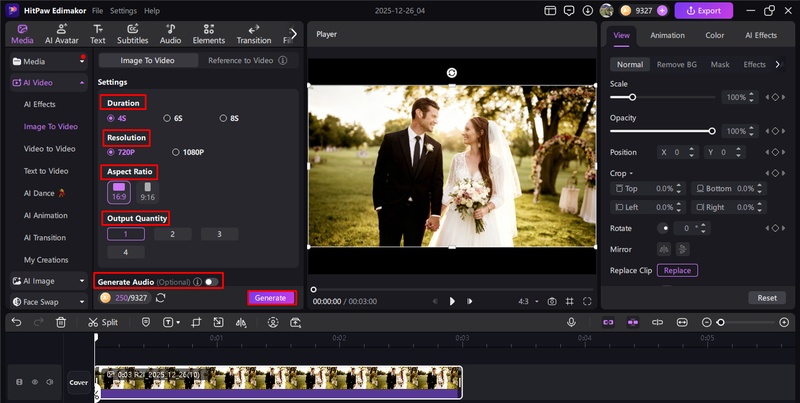Open the Reference to Video info icon

(x=283, y=60)
